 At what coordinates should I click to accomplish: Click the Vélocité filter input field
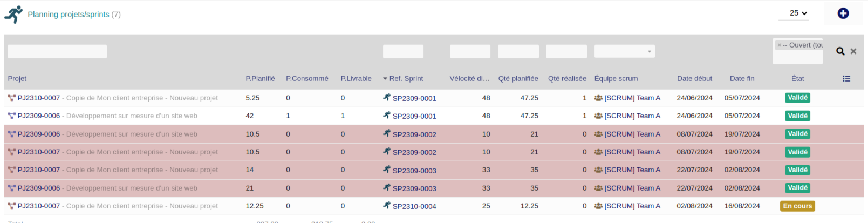point(470,51)
